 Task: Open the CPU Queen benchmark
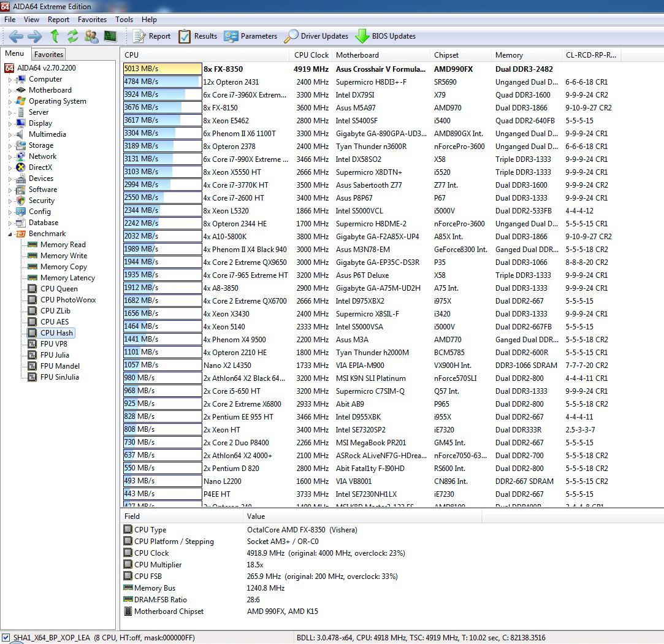pos(53,288)
